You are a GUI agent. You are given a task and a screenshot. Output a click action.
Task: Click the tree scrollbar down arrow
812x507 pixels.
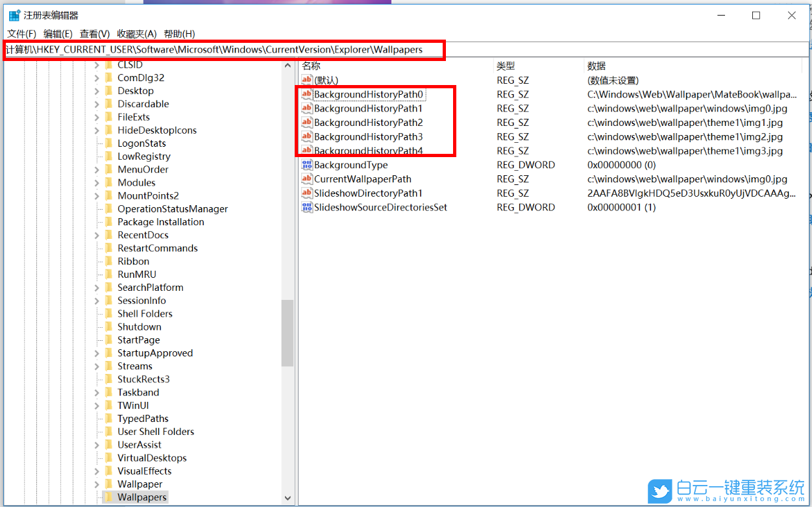pos(288,499)
